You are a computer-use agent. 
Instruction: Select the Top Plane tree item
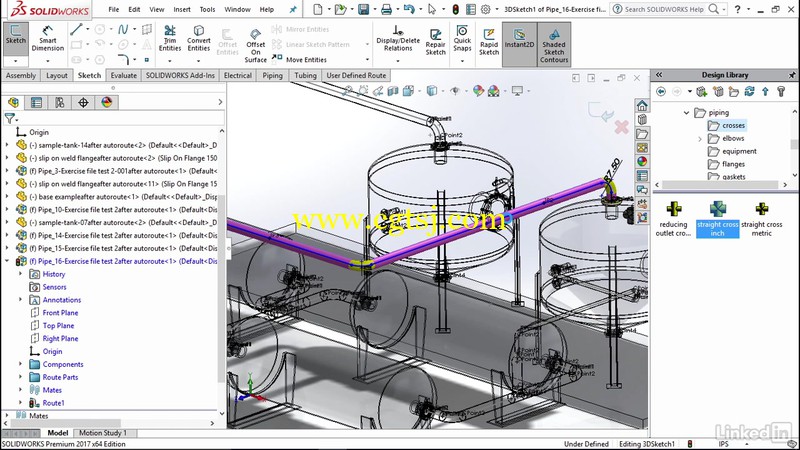point(58,326)
